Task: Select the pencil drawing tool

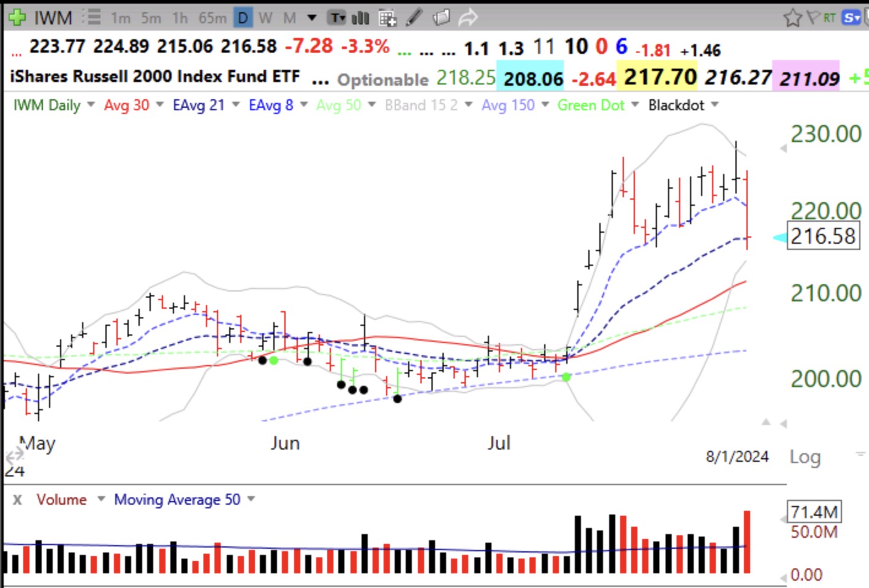Action: coord(414,17)
